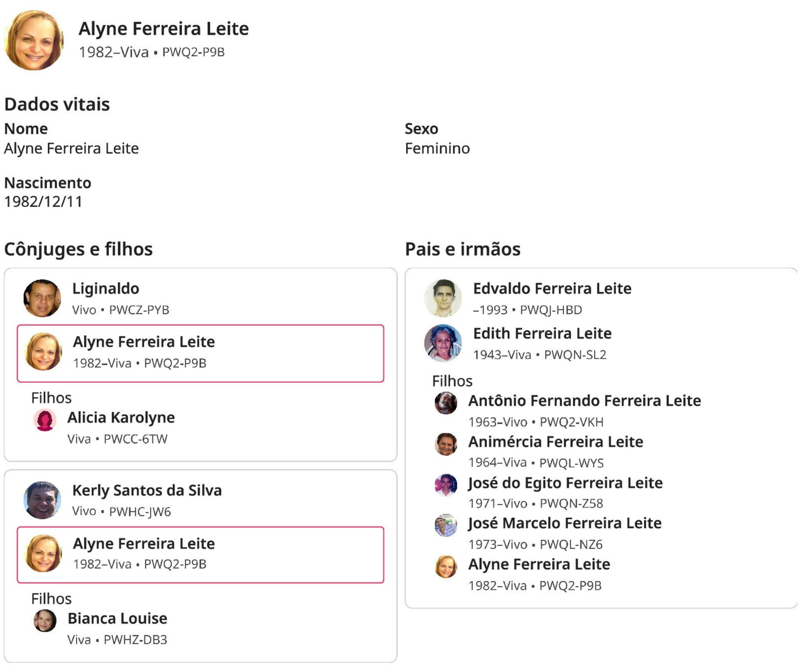Click Kerly Santos da Silva's portrait
This screenshot has height=672, width=802.
(42, 500)
